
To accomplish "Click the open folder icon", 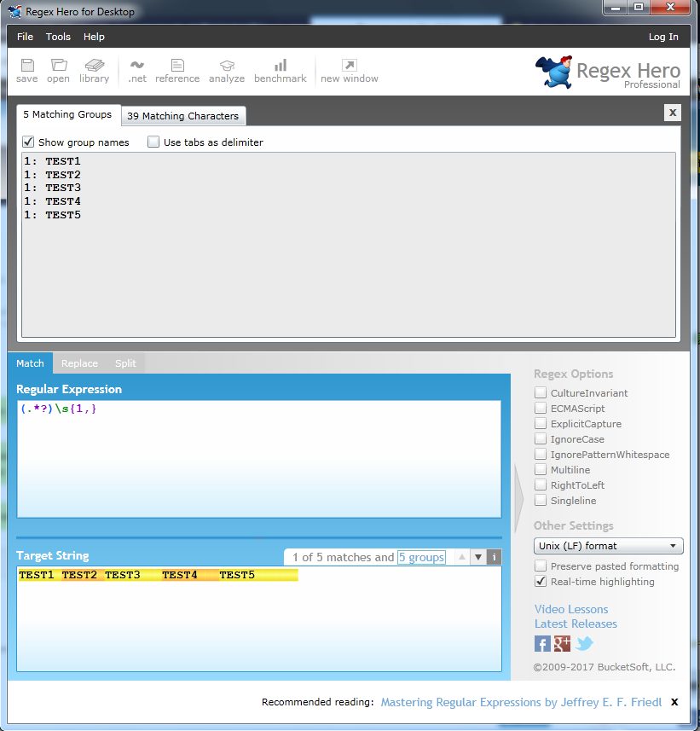I will (58, 71).
